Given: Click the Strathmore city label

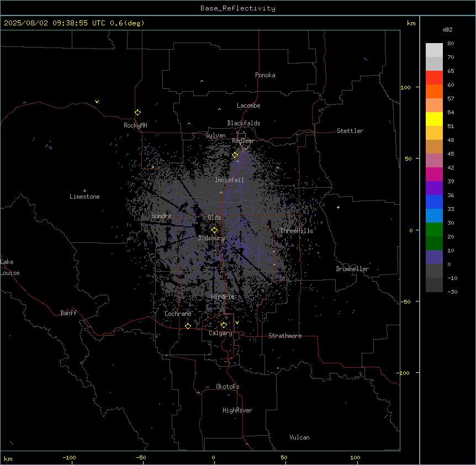Looking at the screenshot, I should [x=285, y=336].
